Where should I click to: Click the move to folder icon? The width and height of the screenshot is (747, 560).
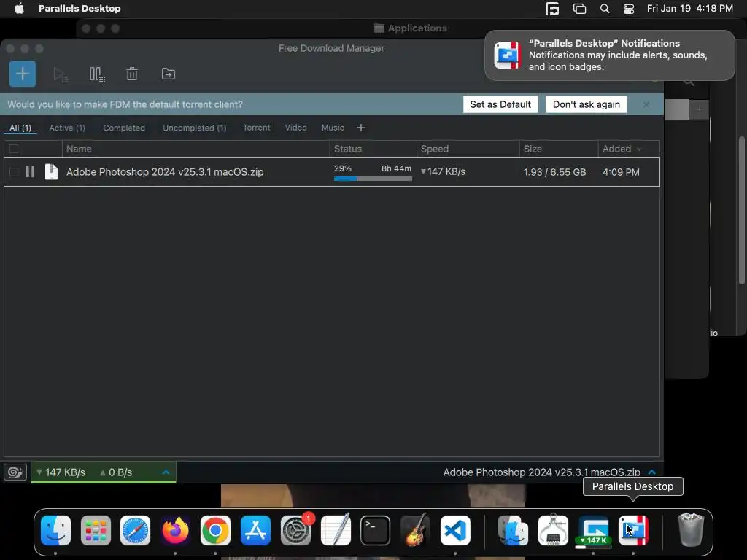coord(169,74)
